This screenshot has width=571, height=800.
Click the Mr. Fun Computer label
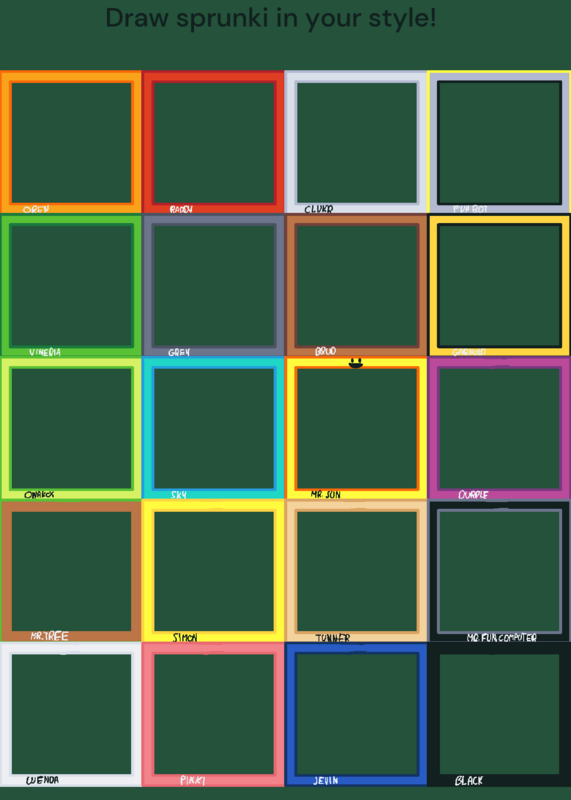pyautogui.click(x=502, y=638)
